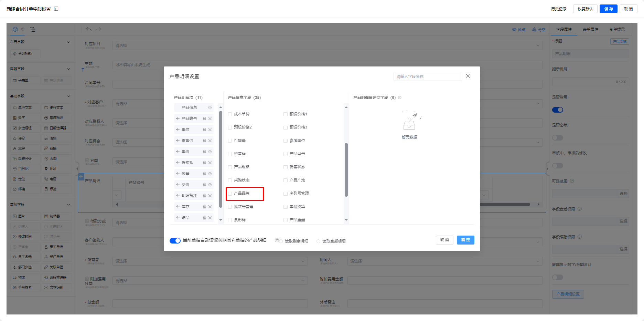Screen dimensions: 644x321
Task: Tick the 序列号管理 checkbox
Action: pos(286,194)
